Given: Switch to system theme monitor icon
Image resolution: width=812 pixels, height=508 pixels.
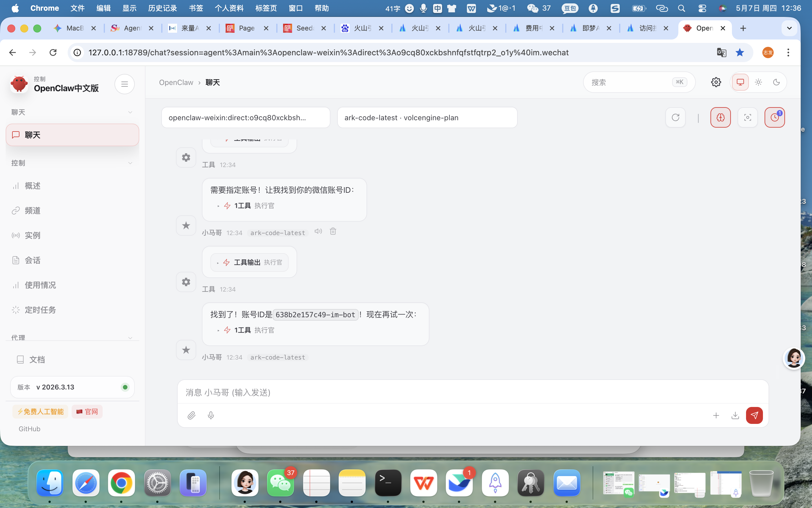Looking at the screenshot, I should click(x=740, y=82).
